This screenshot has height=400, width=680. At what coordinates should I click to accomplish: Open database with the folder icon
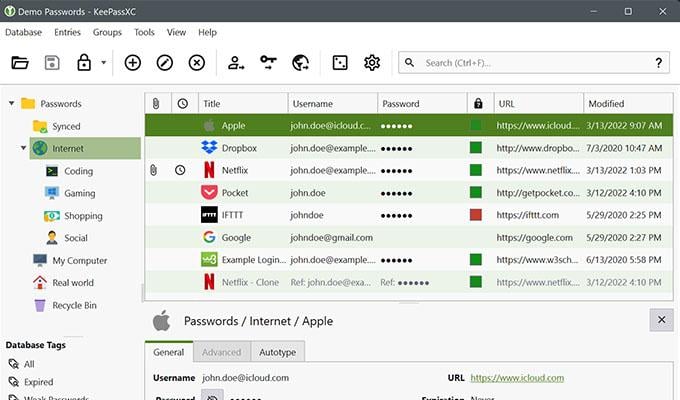click(x=20, y=63)
